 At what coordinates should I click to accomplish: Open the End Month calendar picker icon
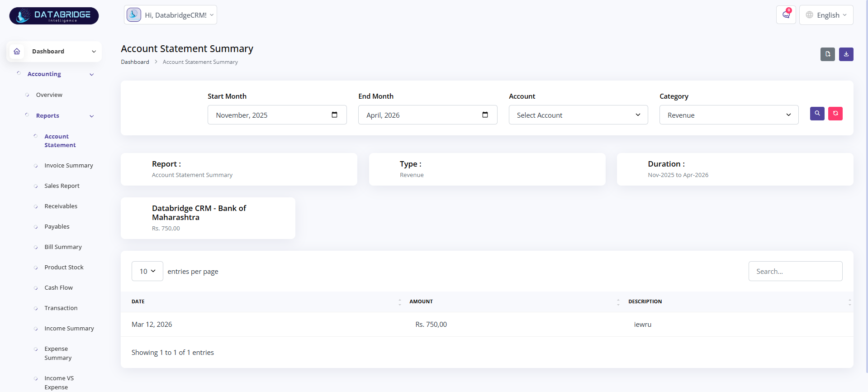pyautogui.click(x=485, y=115)
